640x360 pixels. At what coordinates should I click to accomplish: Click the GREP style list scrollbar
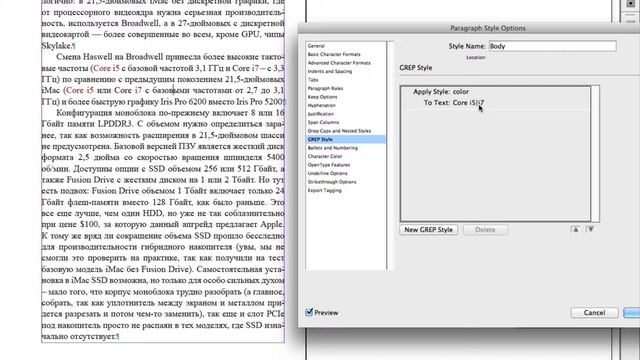595,153
